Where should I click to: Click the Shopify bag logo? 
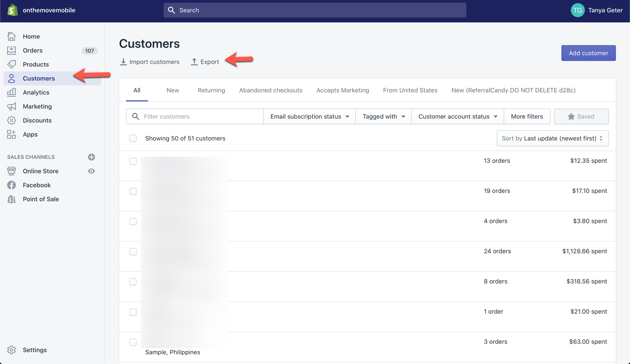[x=12, y=10]
